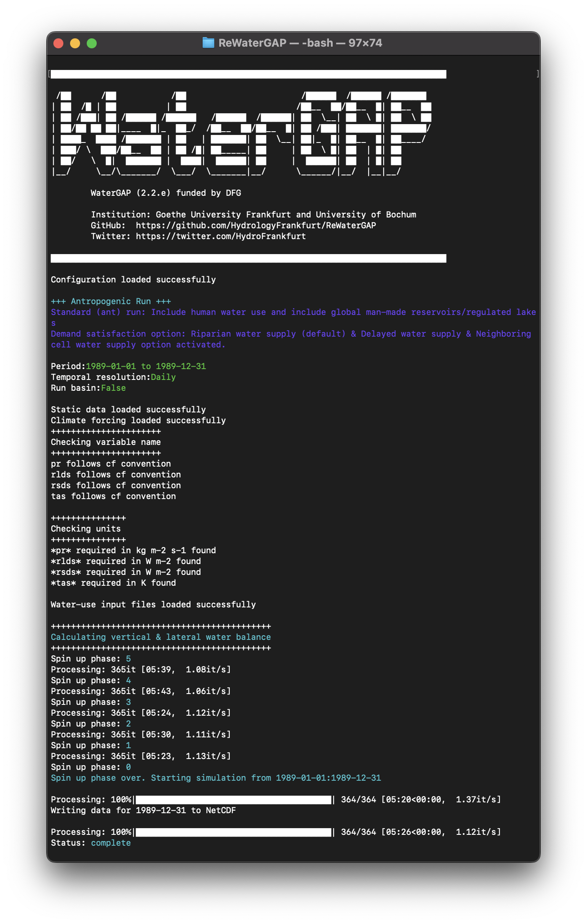
Task: Click the 'False' run basin value
Action: tap(113, 388)
